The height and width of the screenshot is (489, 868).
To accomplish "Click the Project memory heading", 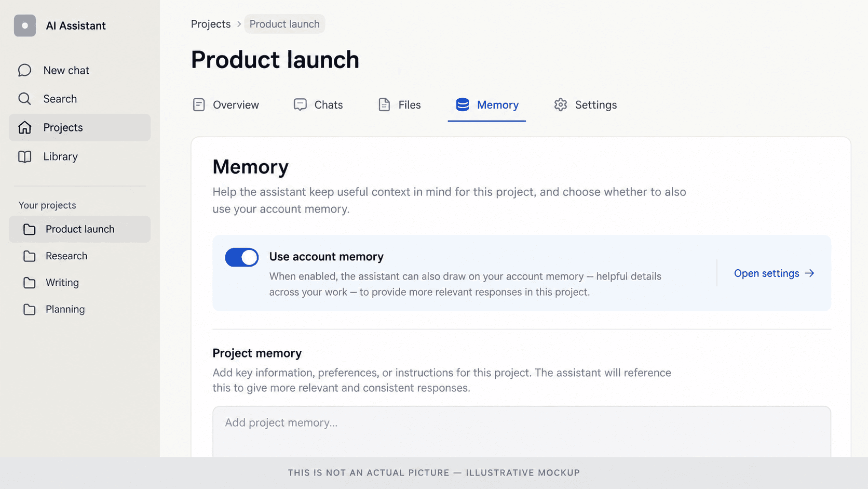I will pos(257,353).
